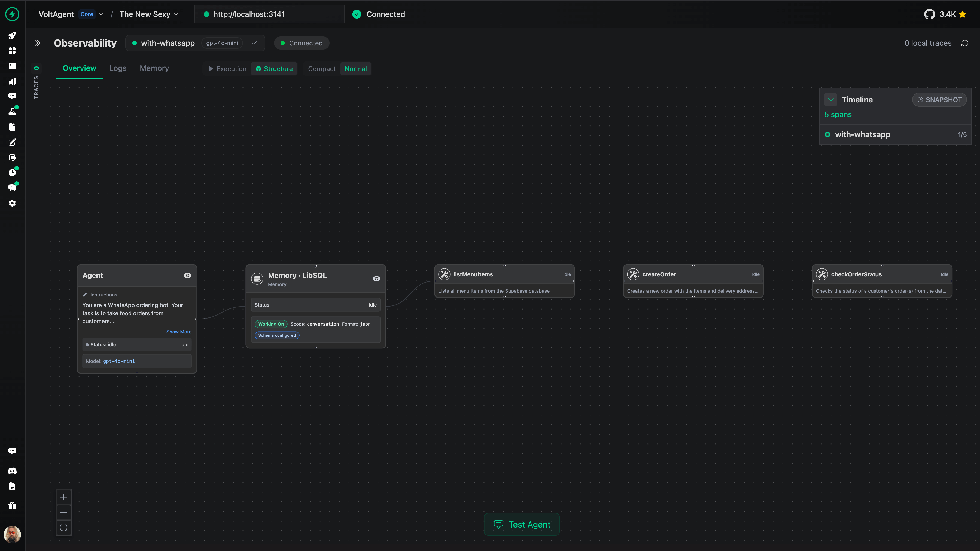Click the bar chart analytics sidebar icon
Image resolution: width=980 pixels, height=551 pixels.
click(12, 81)
